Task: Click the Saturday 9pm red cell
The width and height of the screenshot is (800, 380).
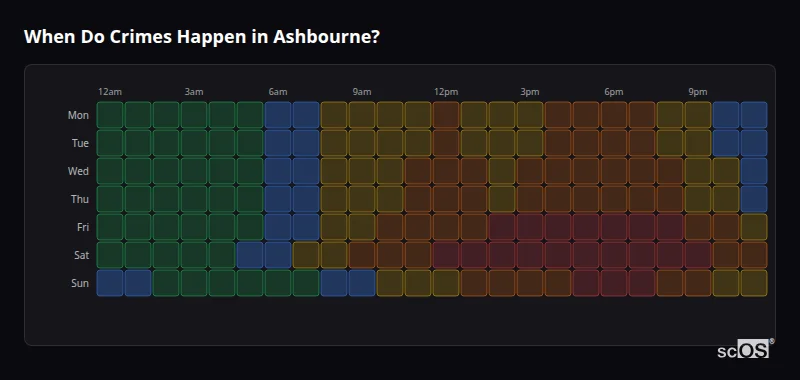Action: tap(698, 255)
